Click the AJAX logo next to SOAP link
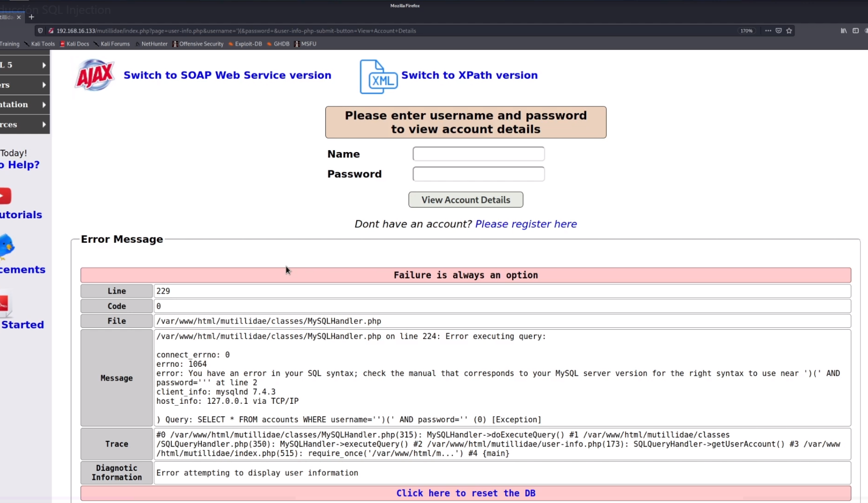This screenshot has height=503, width=868. click(x=94, y=75)
